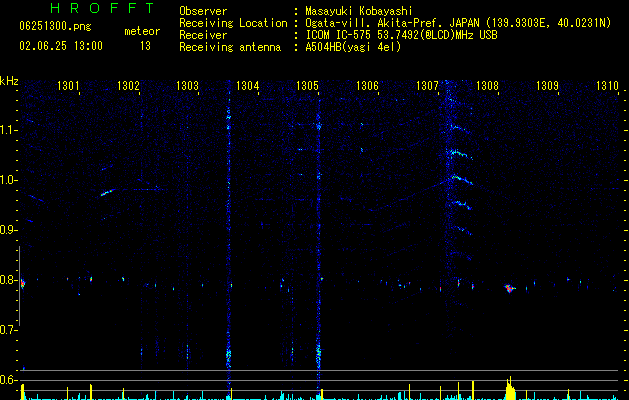
Task: Click the 1302 time marker
Action: [128, 85]
